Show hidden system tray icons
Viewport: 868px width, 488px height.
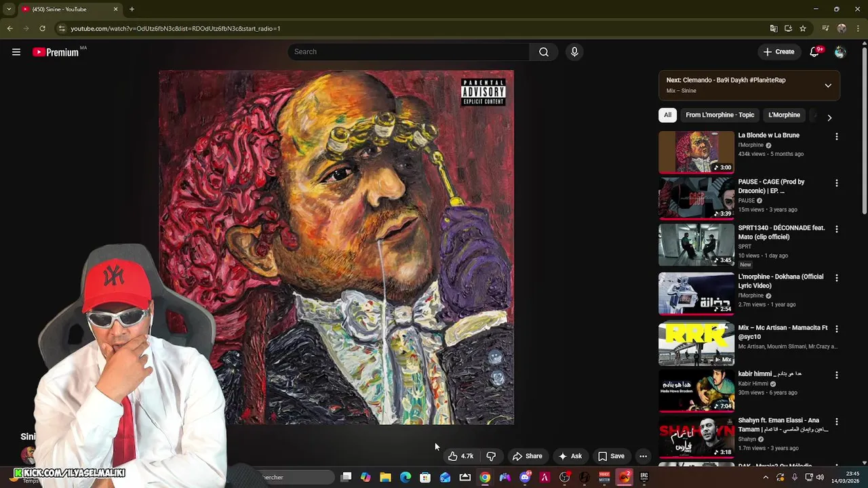point(766,477)
